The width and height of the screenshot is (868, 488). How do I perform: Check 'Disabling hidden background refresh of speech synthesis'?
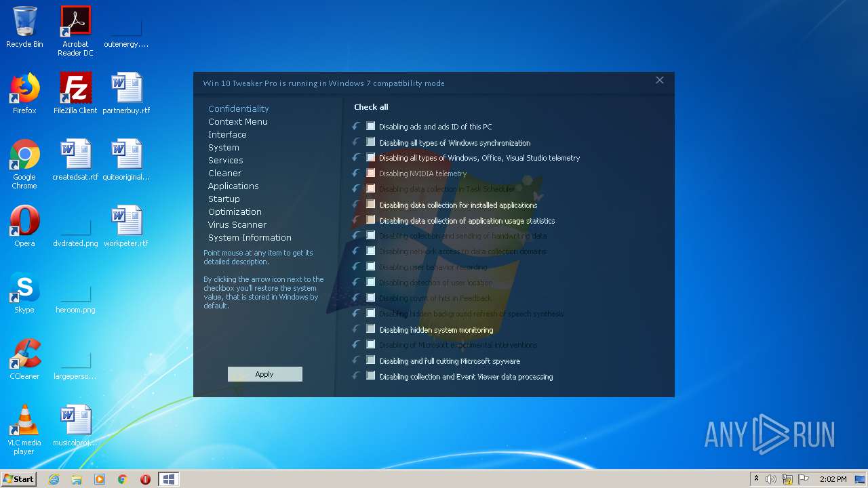click(x=371, y=313)
